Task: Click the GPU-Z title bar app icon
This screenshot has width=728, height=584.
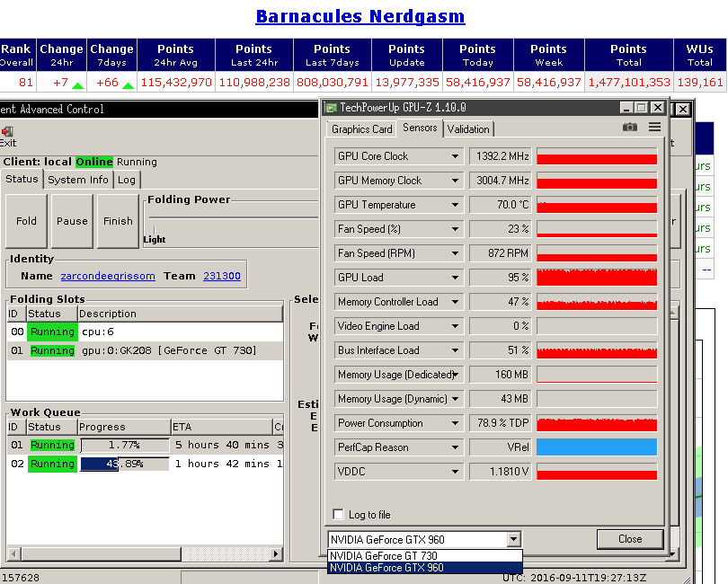Action: 331,108
